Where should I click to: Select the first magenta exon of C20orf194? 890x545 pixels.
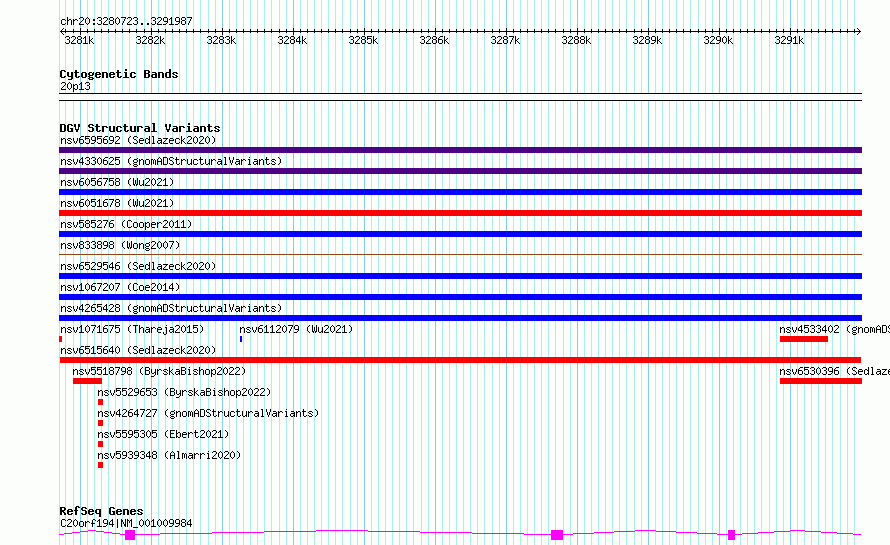(x=130, y=535)
